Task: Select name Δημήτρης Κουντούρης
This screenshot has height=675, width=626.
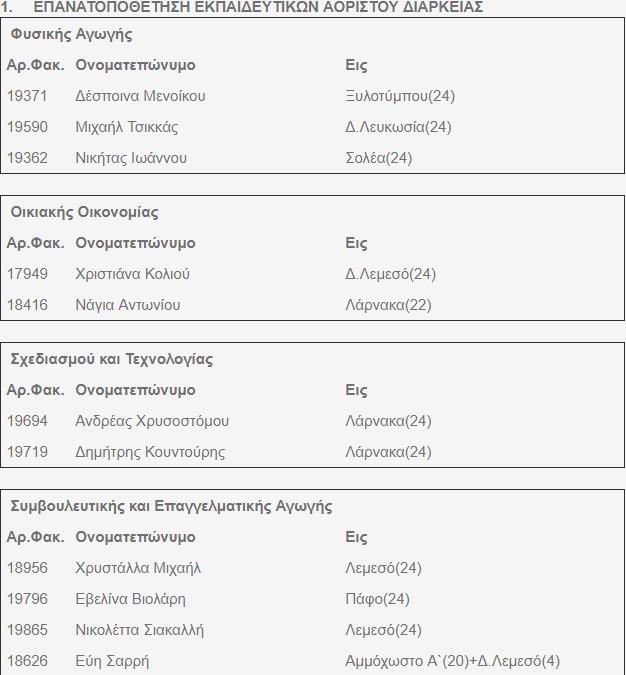Action: [150, 452]
